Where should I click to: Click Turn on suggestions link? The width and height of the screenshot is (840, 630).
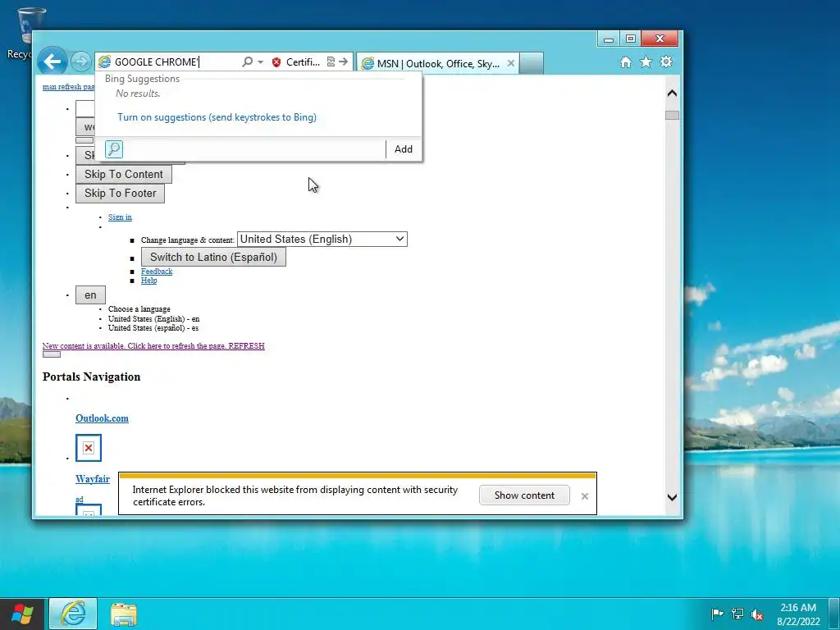coord(217,117)
